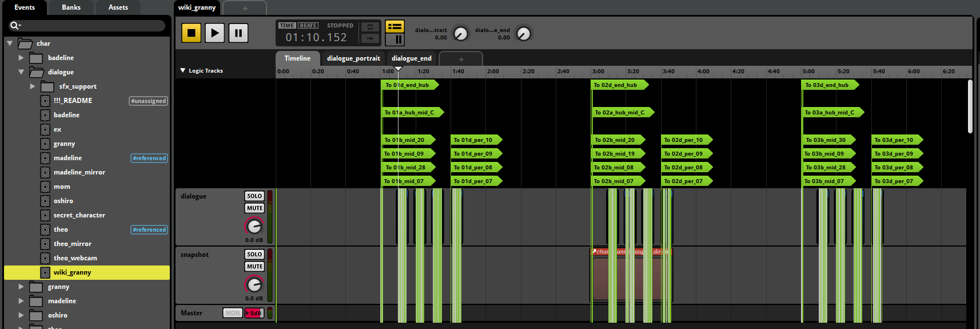Collapse the Logic Tracks section

coord(183,70)
